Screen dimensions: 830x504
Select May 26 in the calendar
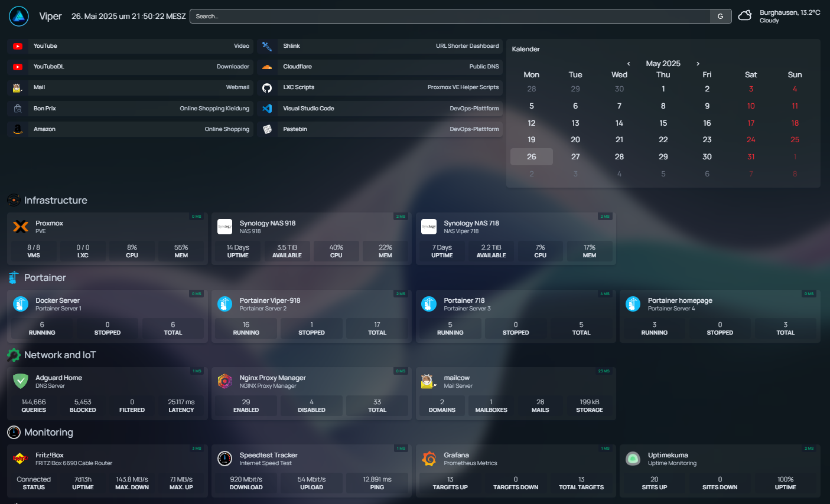[x=532, y=157]
